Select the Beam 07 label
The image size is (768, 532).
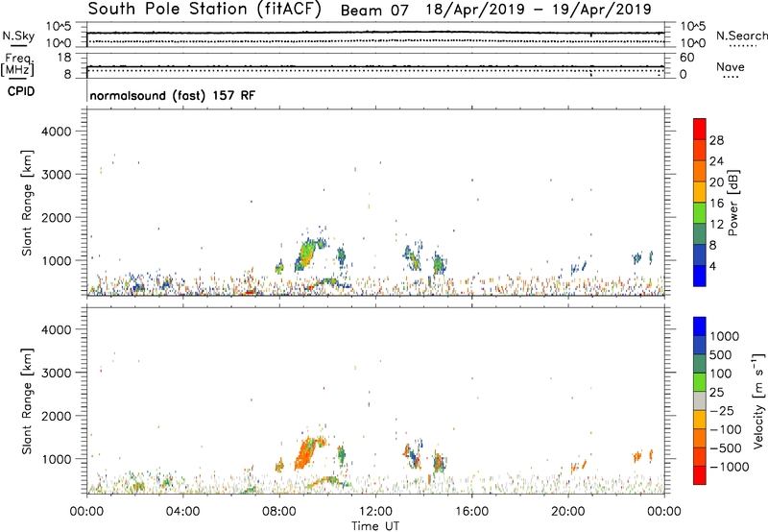click(374, 11)
